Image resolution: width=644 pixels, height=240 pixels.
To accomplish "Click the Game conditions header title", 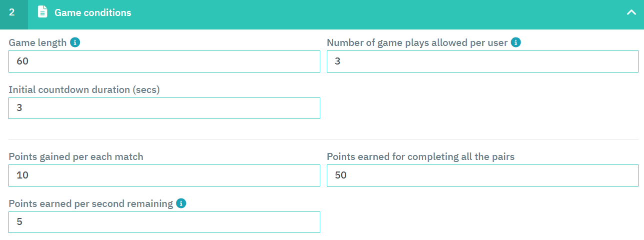I will [92, 12].
